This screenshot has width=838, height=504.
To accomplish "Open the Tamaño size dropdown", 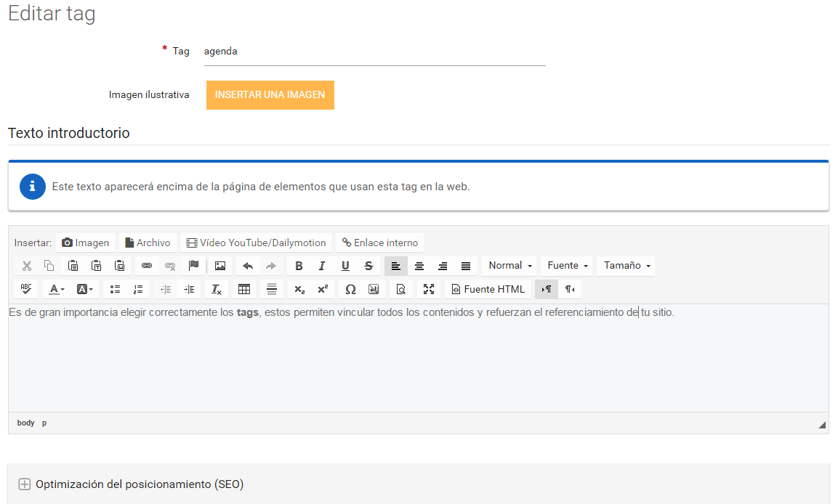I will pos(627,266).
